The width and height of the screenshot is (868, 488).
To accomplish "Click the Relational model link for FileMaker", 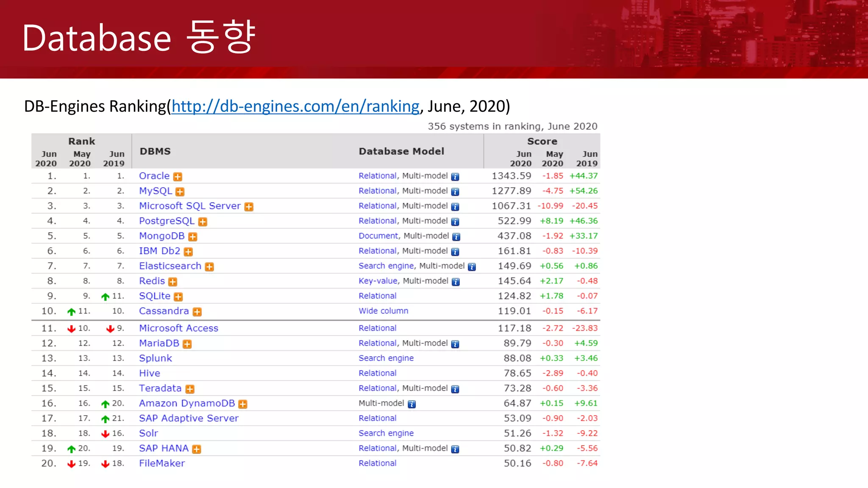I will click(x=378, y=463).
